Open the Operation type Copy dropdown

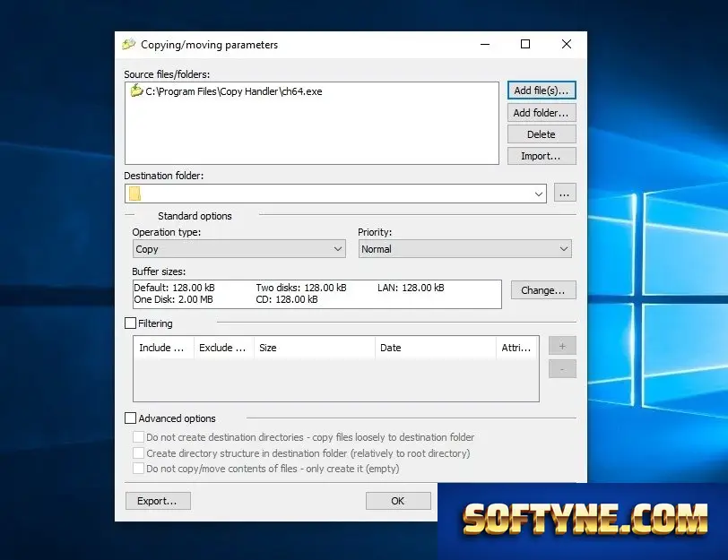click(x=239, y=249)
